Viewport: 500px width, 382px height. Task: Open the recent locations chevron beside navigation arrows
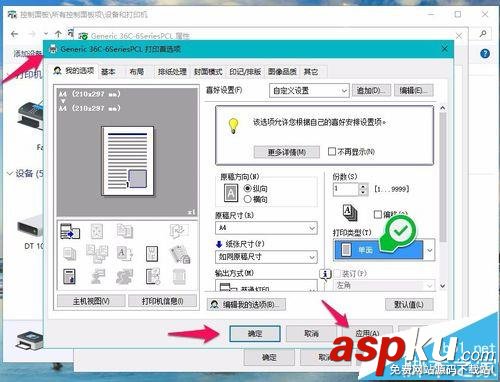coord(46,34)
